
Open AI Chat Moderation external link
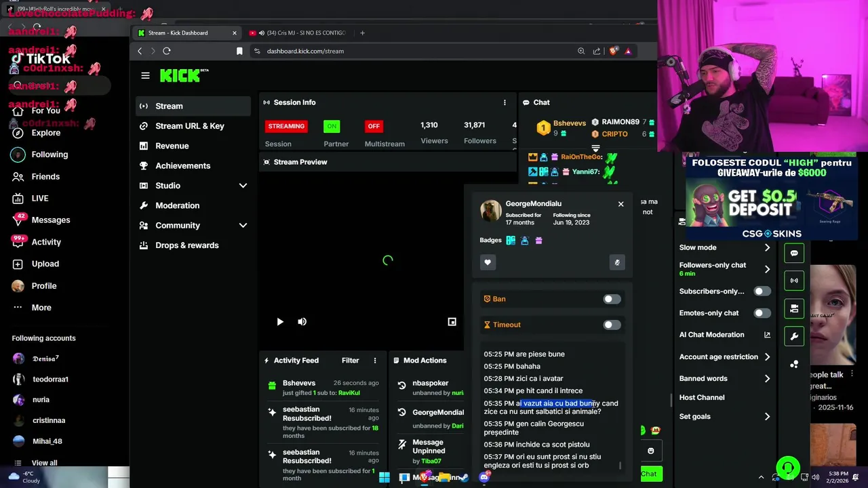pyautogui.click(x=767, y=335)
